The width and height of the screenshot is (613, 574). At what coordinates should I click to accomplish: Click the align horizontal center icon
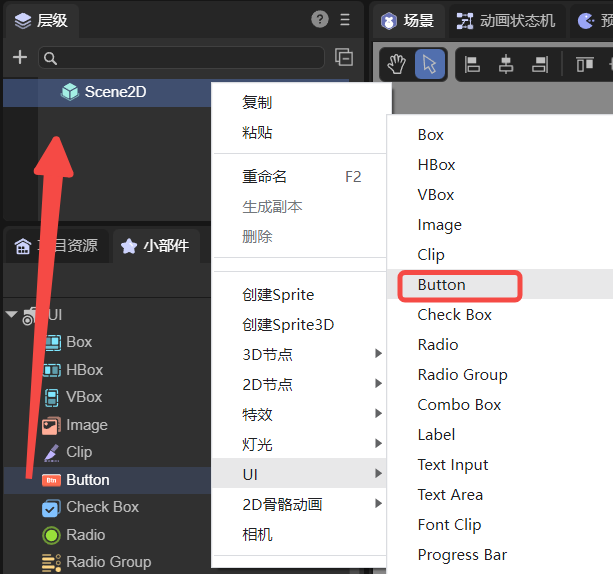coord(506,64)
